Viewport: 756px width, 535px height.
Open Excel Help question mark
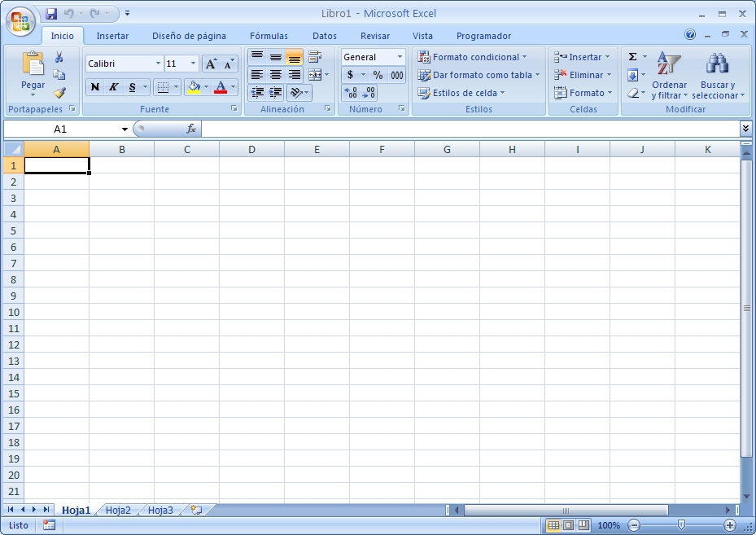[x=690, y=34]
